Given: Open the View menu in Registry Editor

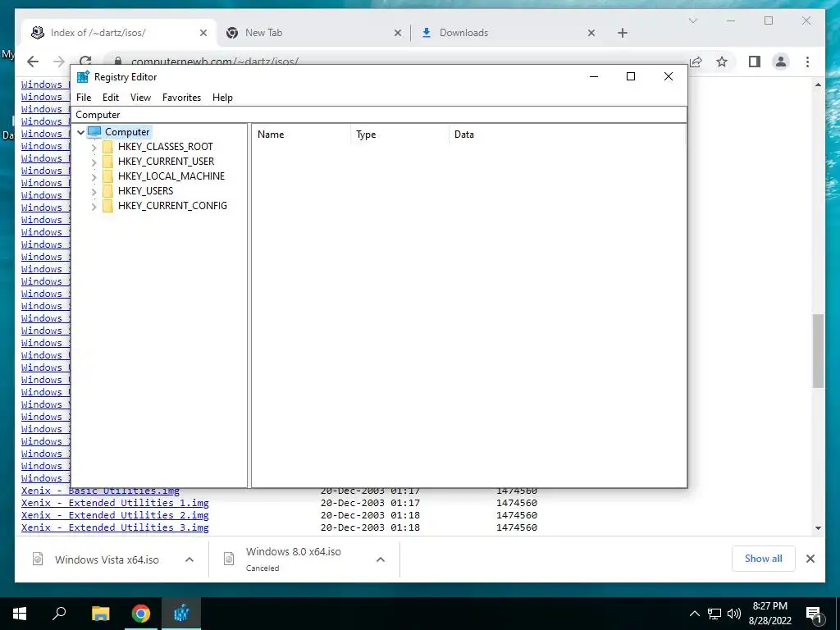Looking at the screenshot, I should point(140,98).
